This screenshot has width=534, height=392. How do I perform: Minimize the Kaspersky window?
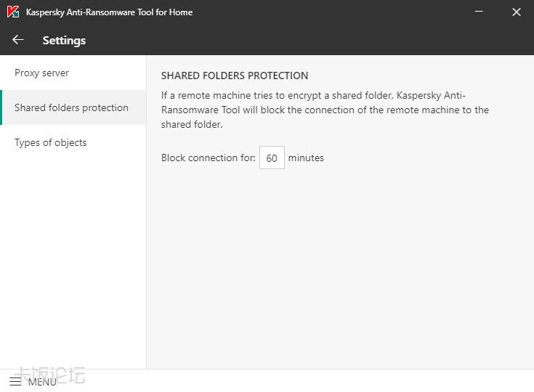coord(479,12)
